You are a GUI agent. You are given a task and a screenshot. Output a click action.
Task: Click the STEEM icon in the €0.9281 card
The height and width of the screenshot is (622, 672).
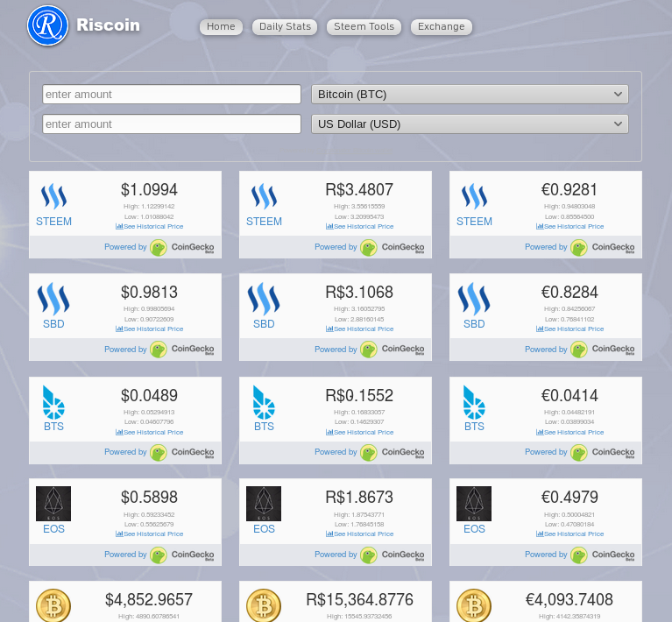pos(474,196)
